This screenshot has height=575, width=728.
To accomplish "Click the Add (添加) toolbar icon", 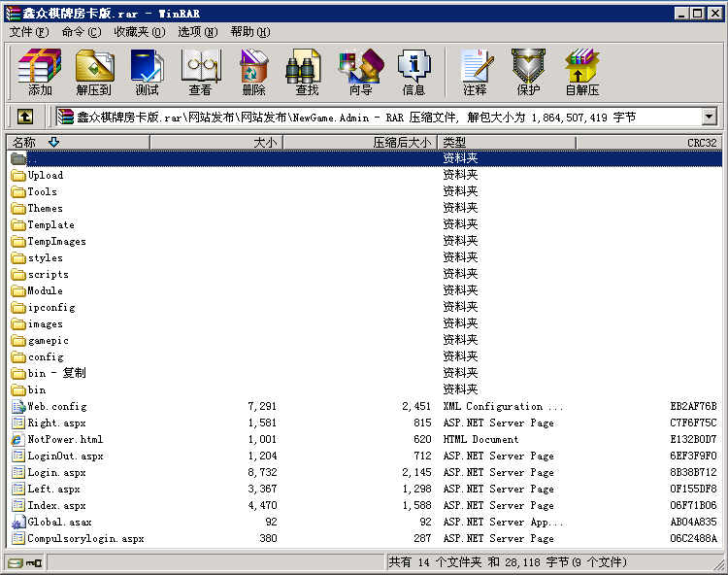I will (x=40, y=72).
